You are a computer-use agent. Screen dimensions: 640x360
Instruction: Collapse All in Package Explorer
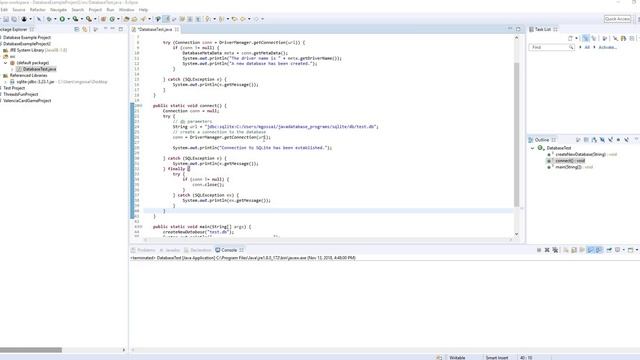click(77, 29)
